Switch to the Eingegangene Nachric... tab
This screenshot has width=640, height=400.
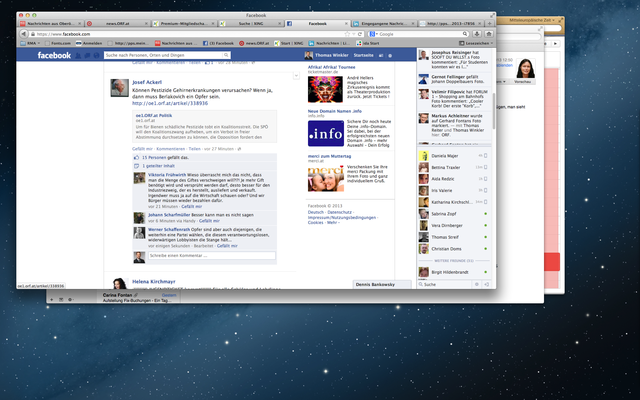point(384,24)
